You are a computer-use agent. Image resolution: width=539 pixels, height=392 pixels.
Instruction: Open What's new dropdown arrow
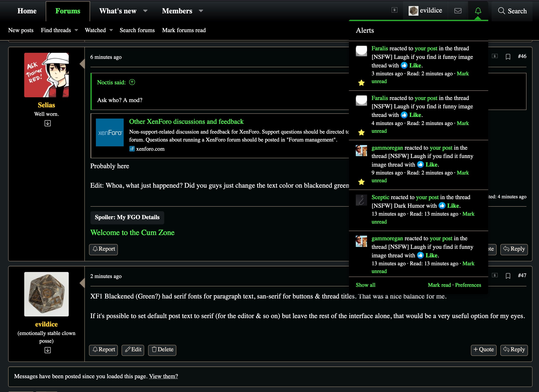[x=145, y=11]
